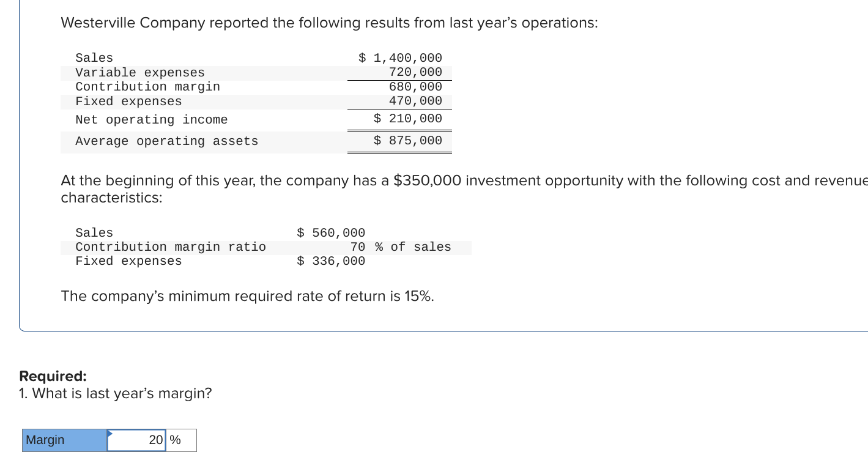
Task: Click the Westerville Company intro sentence
Action: click(329, 23)
